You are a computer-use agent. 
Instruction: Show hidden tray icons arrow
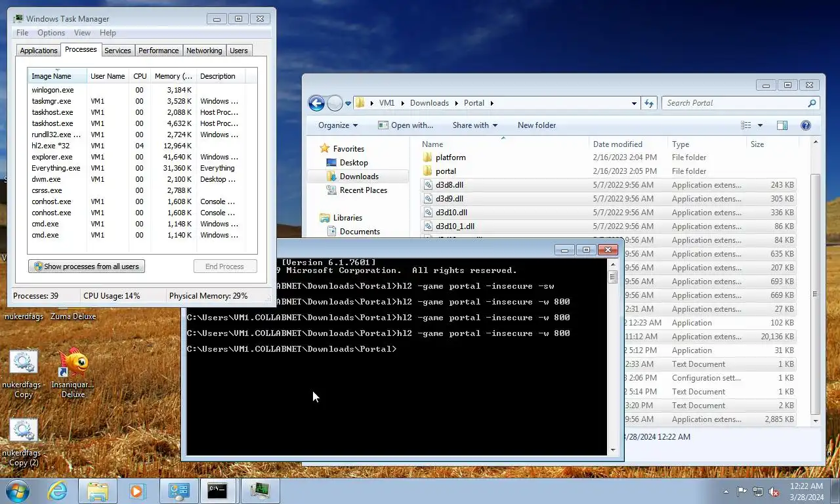pyautogui.click(x=726, y=492)
